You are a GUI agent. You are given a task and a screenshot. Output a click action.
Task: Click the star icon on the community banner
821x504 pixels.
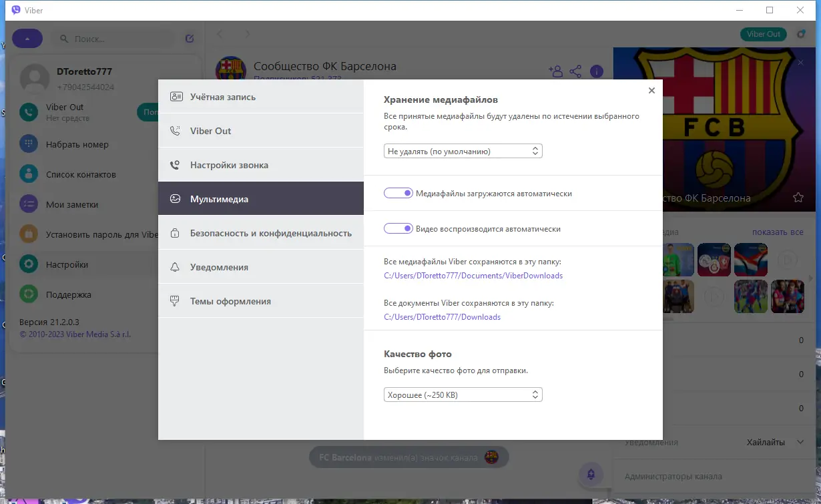[798, 198]
